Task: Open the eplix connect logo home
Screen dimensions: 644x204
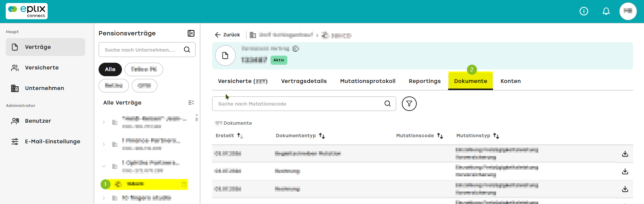Action: pyautogui.click(x=27, y=11)
